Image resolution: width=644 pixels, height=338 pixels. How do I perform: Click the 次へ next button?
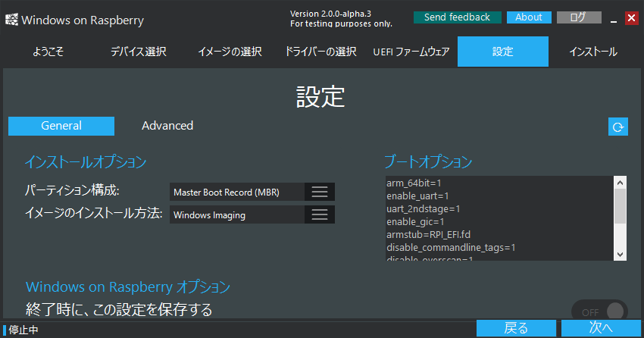(x=601, y=328)
